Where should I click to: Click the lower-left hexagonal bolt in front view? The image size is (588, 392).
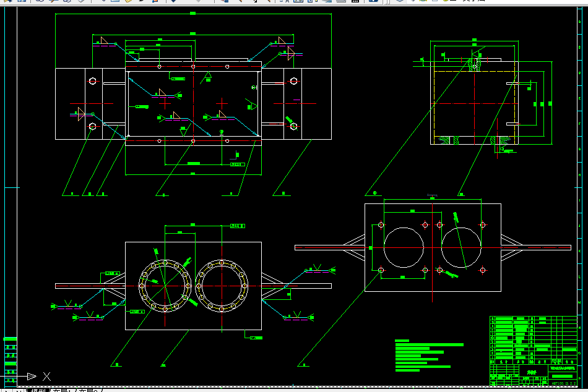point(92,127)
